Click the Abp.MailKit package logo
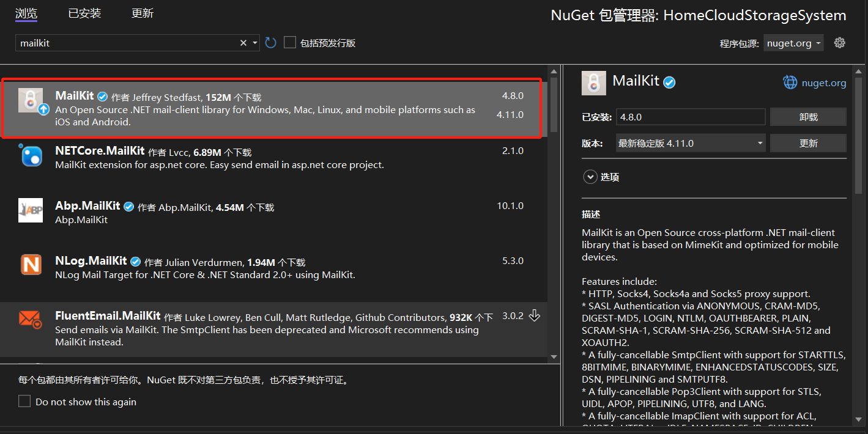 tap(31, 210)
